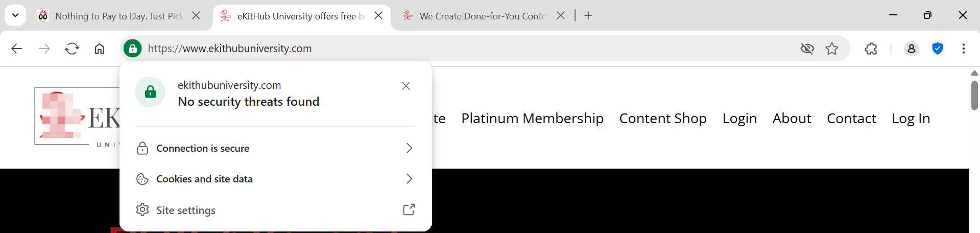Click the blue shield security icon
This screenshot has height=233, width=980.
[937, 49]
